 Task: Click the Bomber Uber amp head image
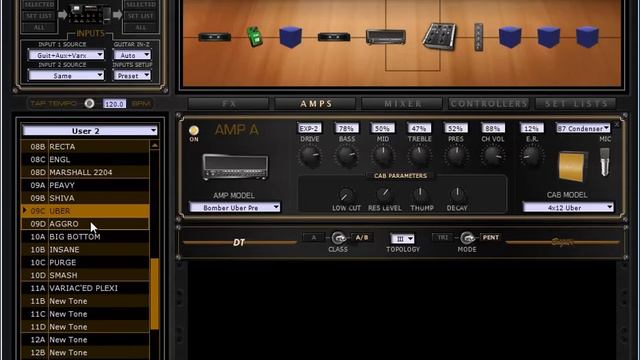(x=235, y=167)
